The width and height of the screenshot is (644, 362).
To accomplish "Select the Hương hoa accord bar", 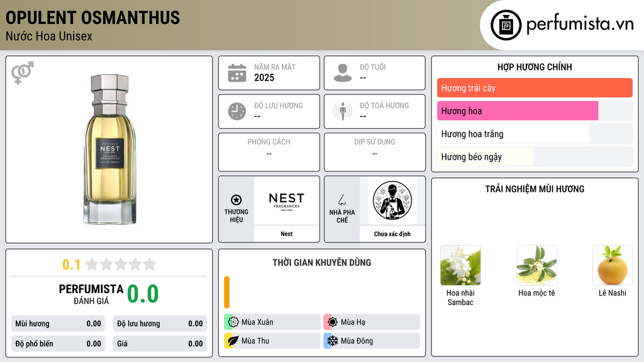I will pyautogui.click(x=535, y=111).
